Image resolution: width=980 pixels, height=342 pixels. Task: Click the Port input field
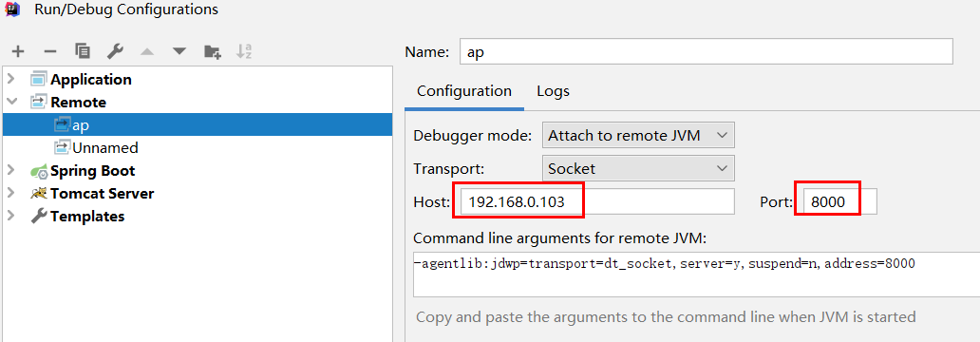[x=840, y=201]
